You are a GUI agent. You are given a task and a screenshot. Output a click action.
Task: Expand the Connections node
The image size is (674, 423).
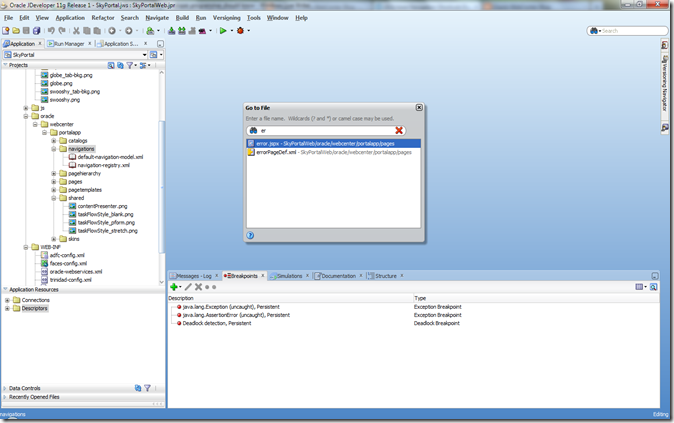coord(7,300)
